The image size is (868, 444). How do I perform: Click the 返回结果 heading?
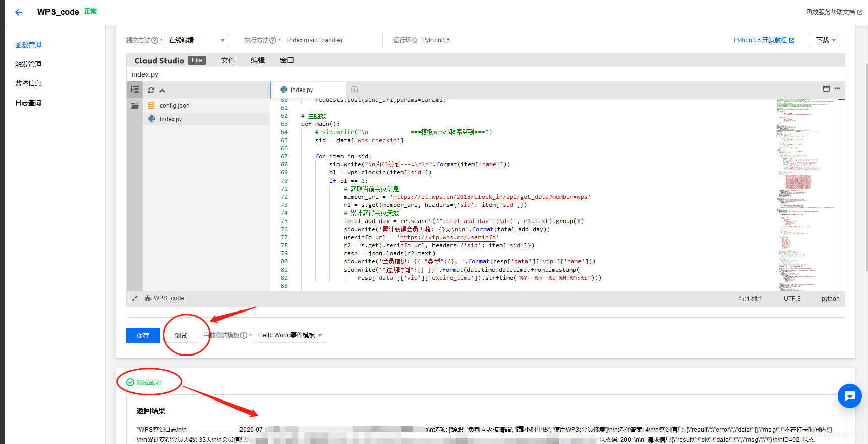151,411
